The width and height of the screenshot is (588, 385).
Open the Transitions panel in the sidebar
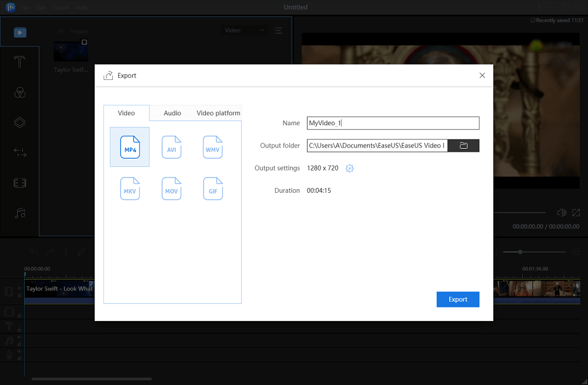click(19, 152)
